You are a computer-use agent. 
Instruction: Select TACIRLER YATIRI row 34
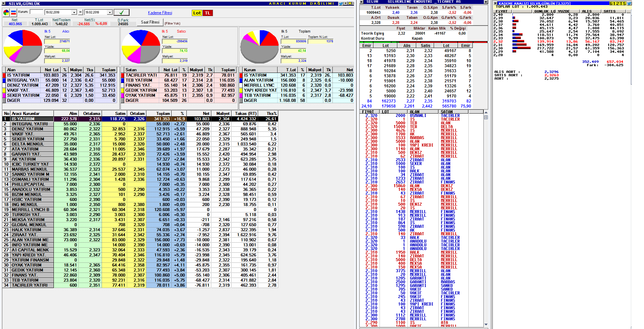click(x=140, y=285)
